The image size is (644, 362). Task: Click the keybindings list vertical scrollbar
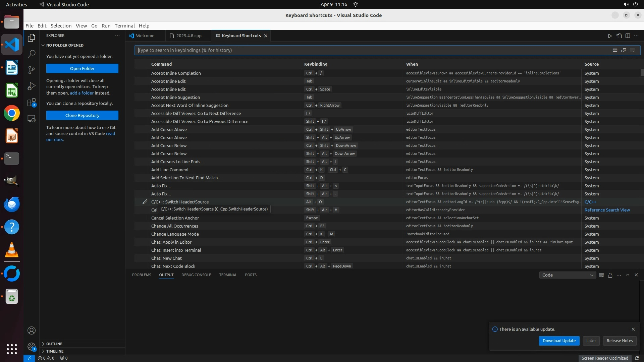(x=642, y=72)
